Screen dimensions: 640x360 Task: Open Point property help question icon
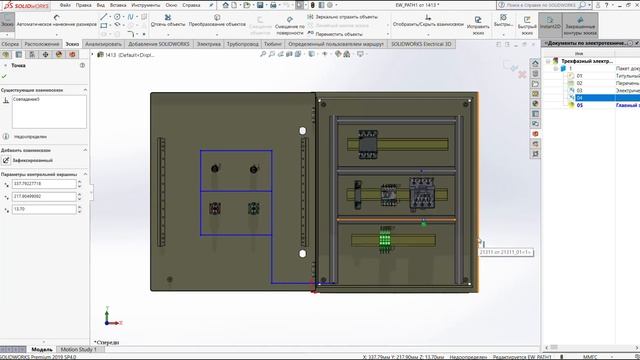[82, 65]
